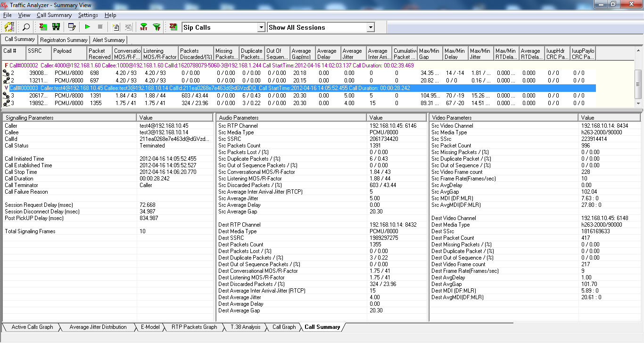This screenshot has width=644, height=343.
Task: Open the RTP Packets Graph tab
Action: [x=194, y=327]
